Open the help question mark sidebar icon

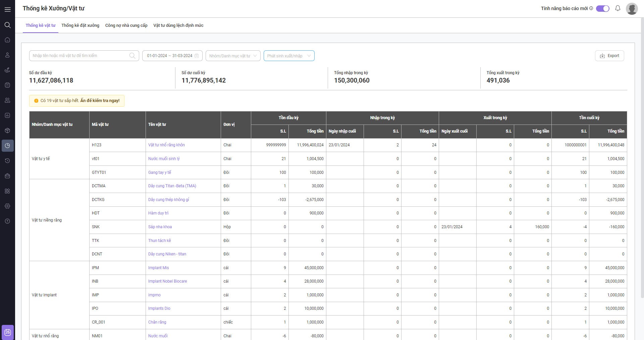pyautogui.click(x=7, y=221)
